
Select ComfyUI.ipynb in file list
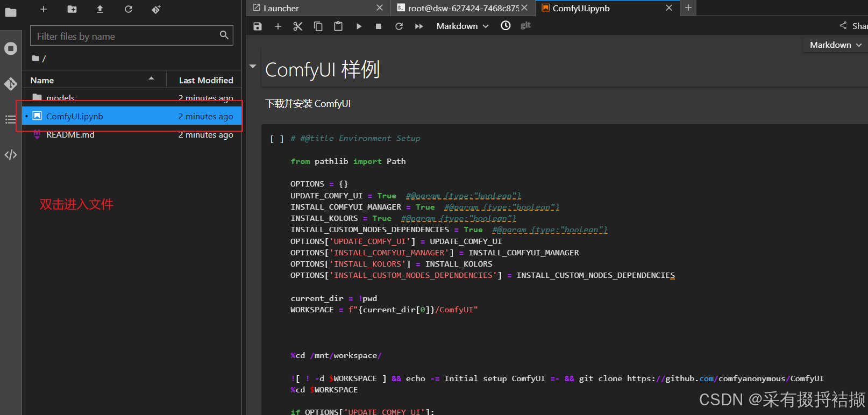pos(132,116)
